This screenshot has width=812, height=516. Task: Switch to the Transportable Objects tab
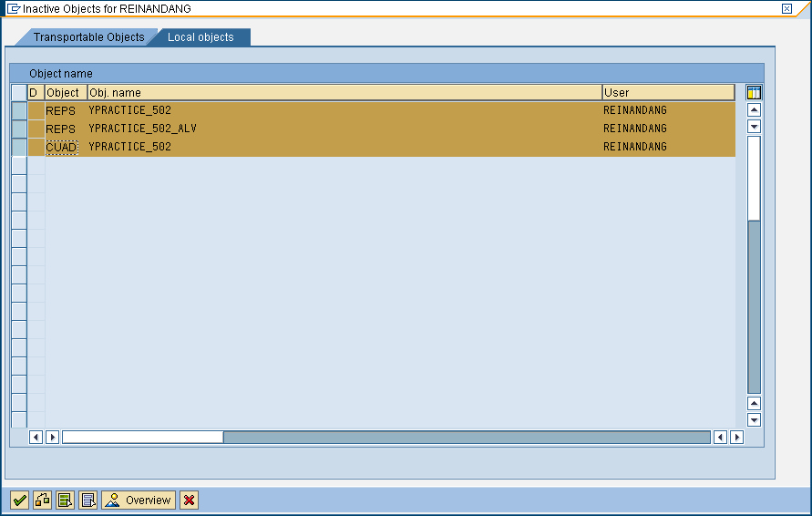88,37
